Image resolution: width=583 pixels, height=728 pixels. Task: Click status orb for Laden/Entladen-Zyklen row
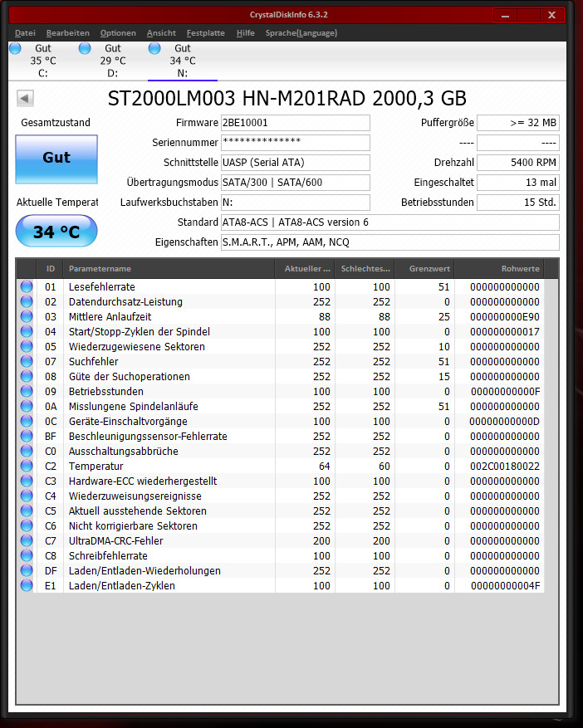tap(27, 585)
